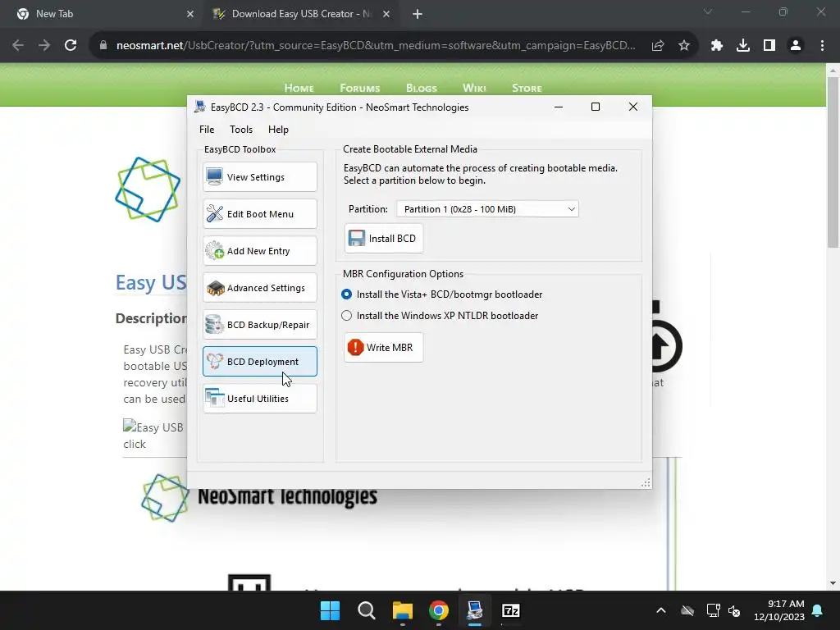
Task: Click the address bar URL field
Action: coord(375,45)
